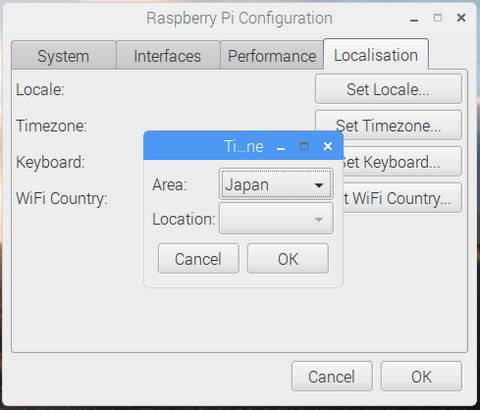This screenshot has width=480, height=410.
Task: Open the empty Location dropdown
Action: click(276, 219)
